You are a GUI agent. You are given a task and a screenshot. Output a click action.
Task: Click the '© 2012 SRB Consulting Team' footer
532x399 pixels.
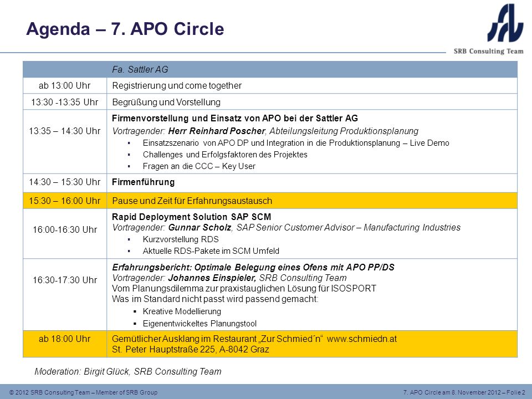point(84,392)
